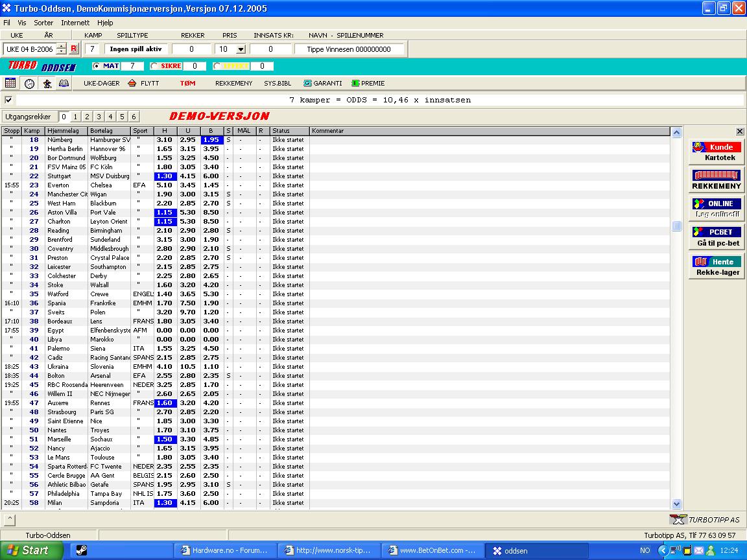Click the Start button on taskbar
The width and height of the screenshot is (747, 560).
pyautogui.click(x=31, y=550)
